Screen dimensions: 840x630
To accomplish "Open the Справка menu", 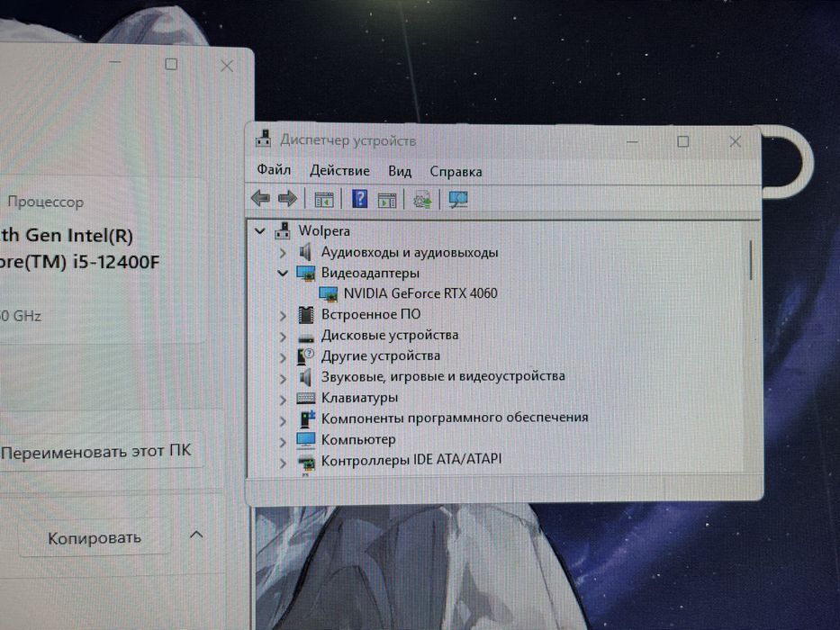I will coord(456,172).
